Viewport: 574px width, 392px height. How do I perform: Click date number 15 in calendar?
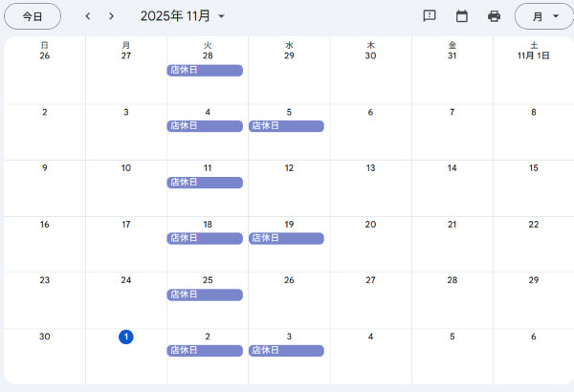(x=534, y=168)
